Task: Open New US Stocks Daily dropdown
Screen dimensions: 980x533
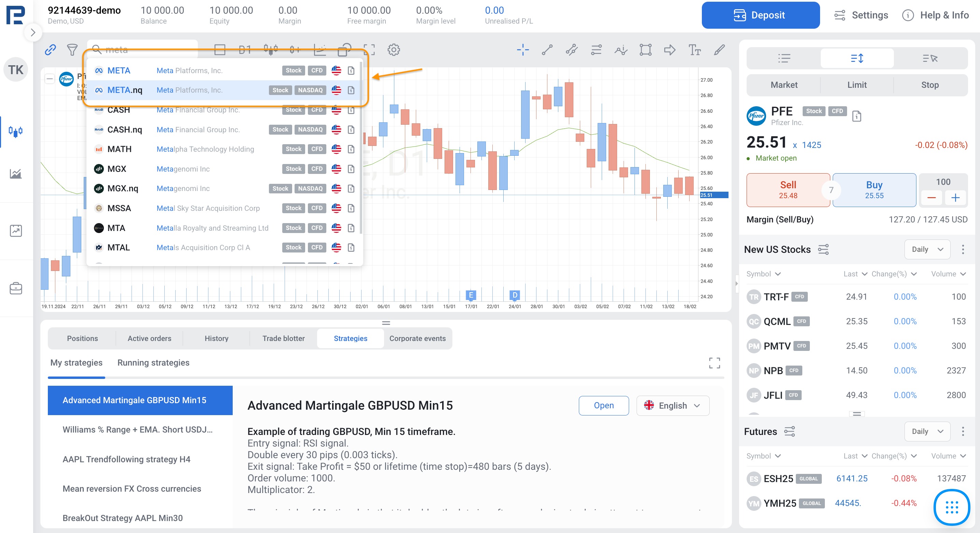Action: 927,249
